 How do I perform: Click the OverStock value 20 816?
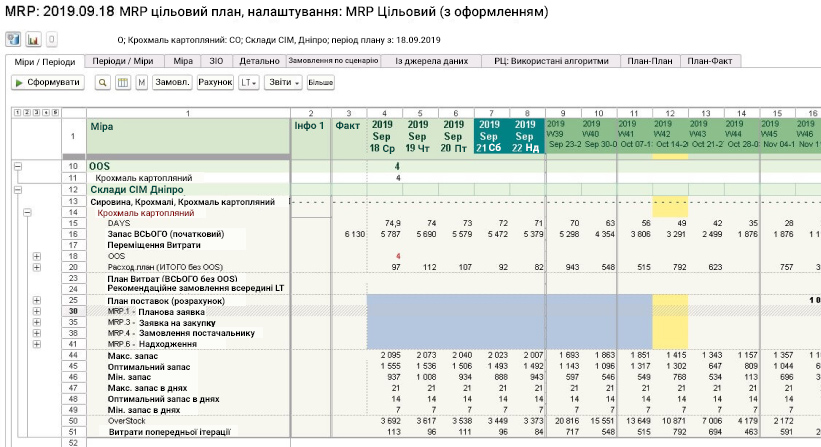coord(567,421)
